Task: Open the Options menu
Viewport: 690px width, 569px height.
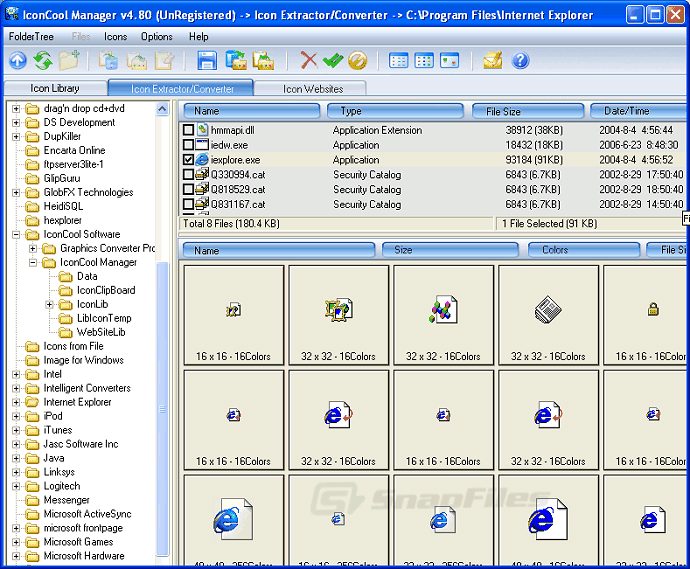Action: [157, 37]
